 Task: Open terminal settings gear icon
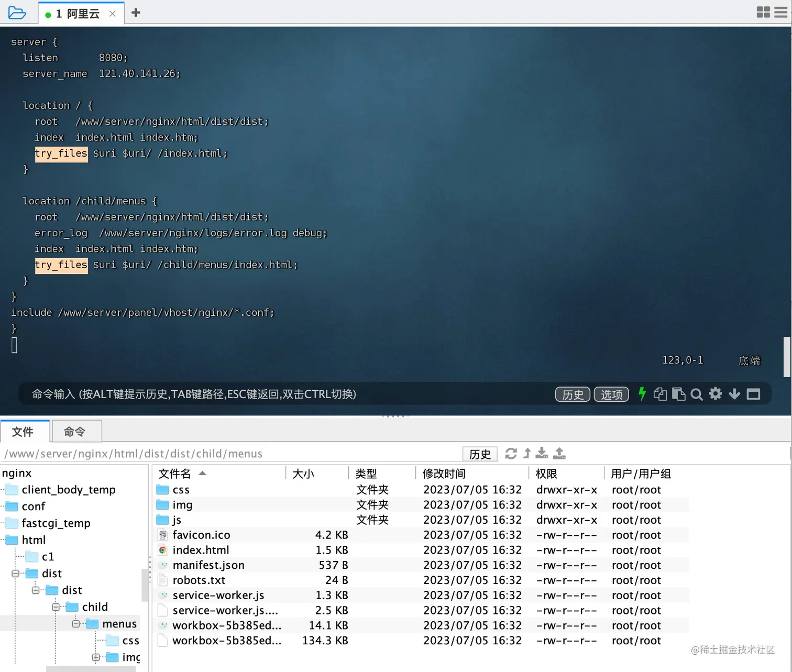tap(716, 394)
